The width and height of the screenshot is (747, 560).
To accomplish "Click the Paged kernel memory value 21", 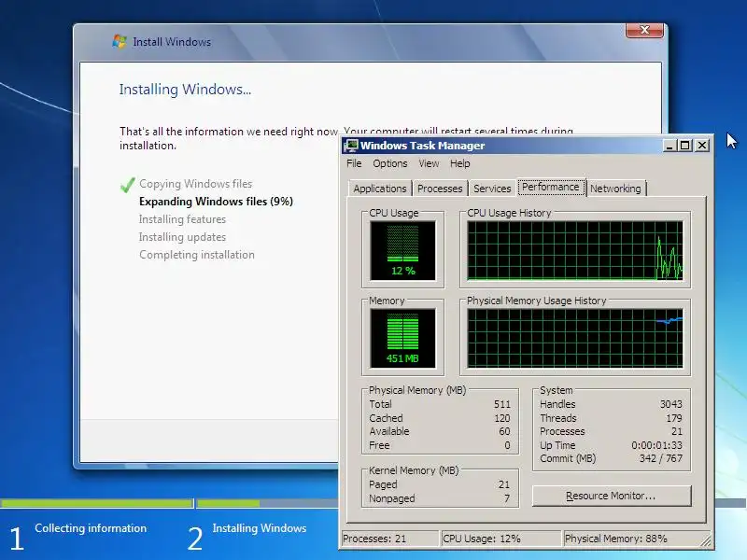I will pyautogui.click(x=504, y=484).
